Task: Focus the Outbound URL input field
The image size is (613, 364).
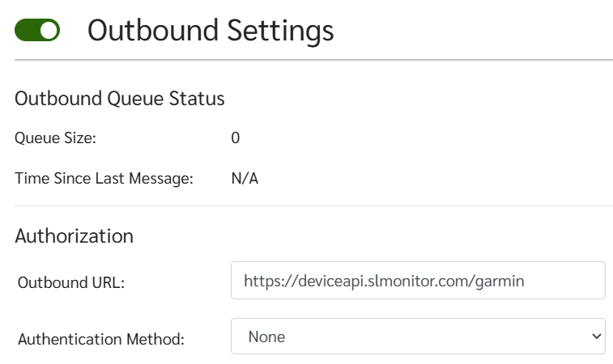Action: point(418,281)
